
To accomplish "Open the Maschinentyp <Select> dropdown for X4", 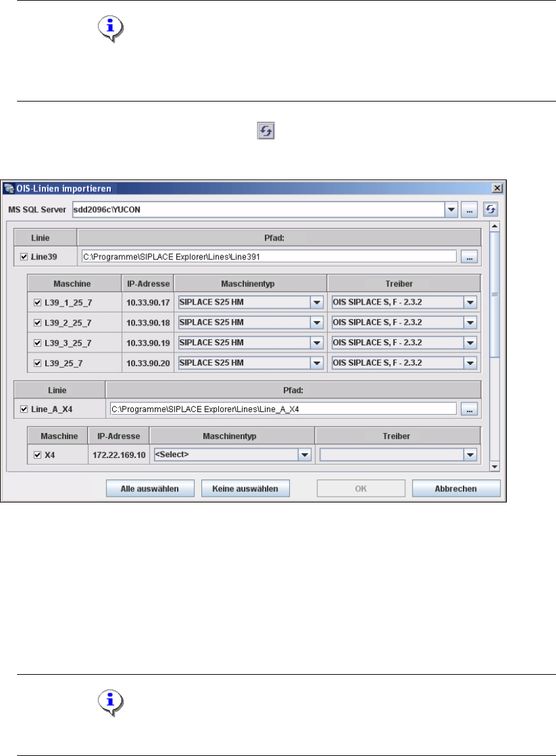I will [x=304, y=455].
